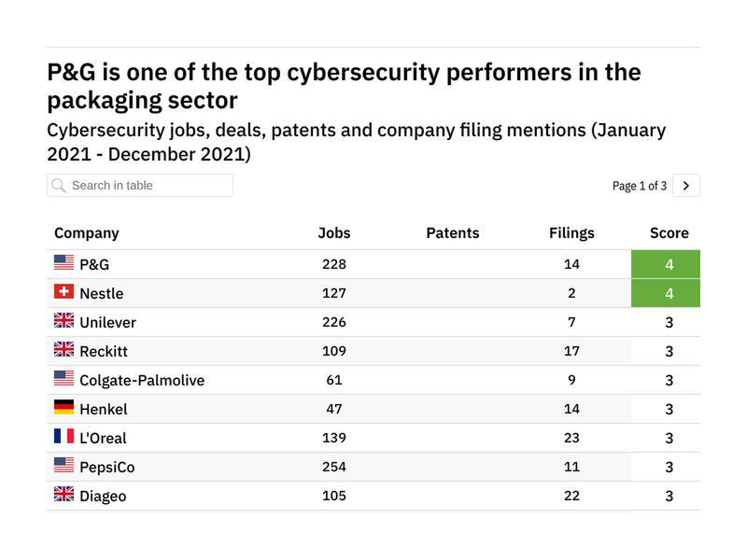This screenshot has height=560, width=747.
Task: Click the Swiss flag beside Nestle
Action: (x=63, y=293)
